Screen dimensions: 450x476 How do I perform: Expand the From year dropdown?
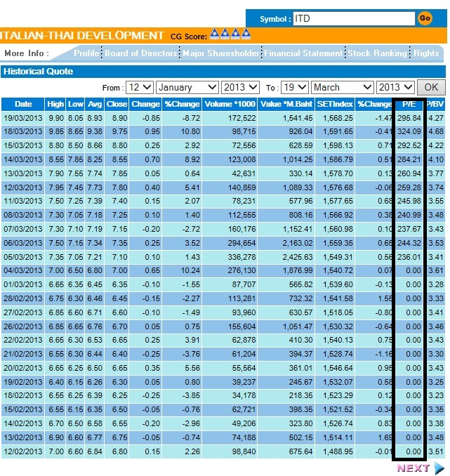(240, 88)
